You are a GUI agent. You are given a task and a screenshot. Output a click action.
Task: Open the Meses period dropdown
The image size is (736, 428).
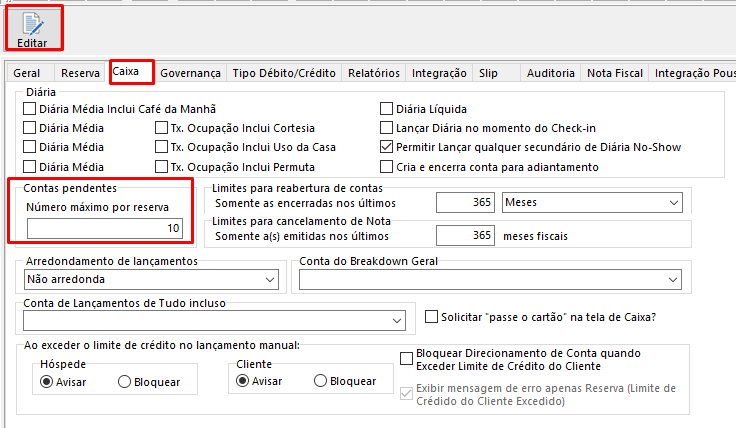click(592, 202)
